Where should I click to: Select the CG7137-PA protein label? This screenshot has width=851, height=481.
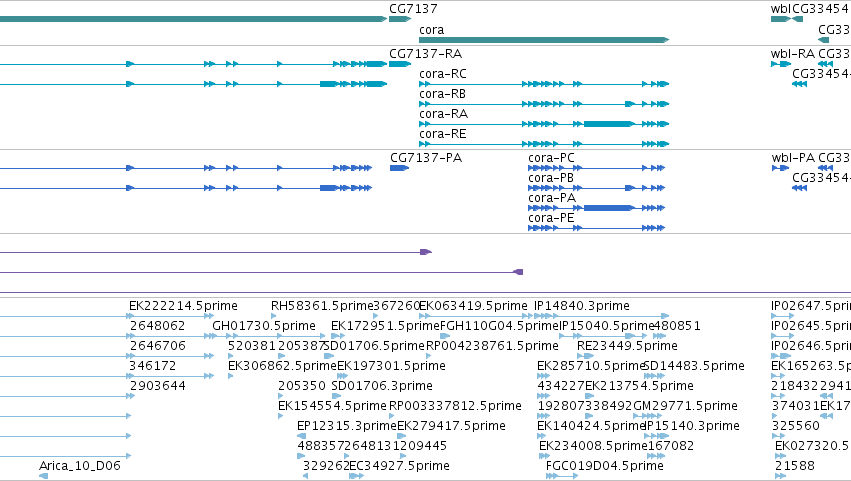[x=426, y=158]
